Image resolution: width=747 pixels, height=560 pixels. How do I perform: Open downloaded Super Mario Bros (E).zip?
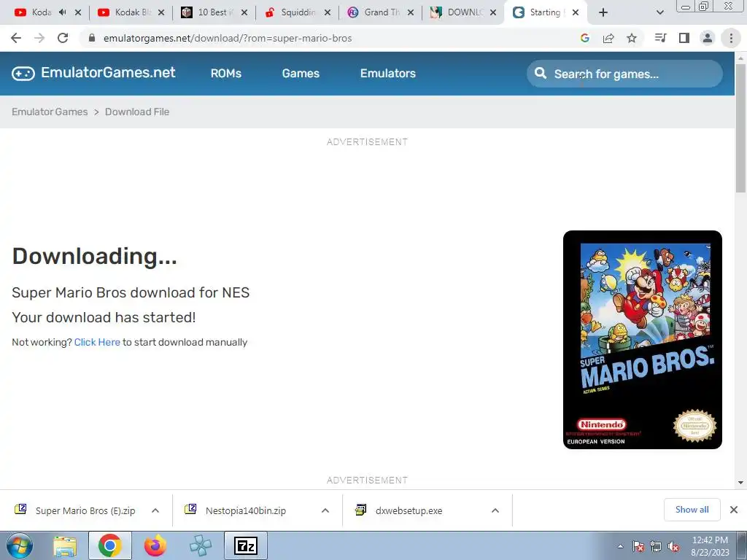click(76, 510)
